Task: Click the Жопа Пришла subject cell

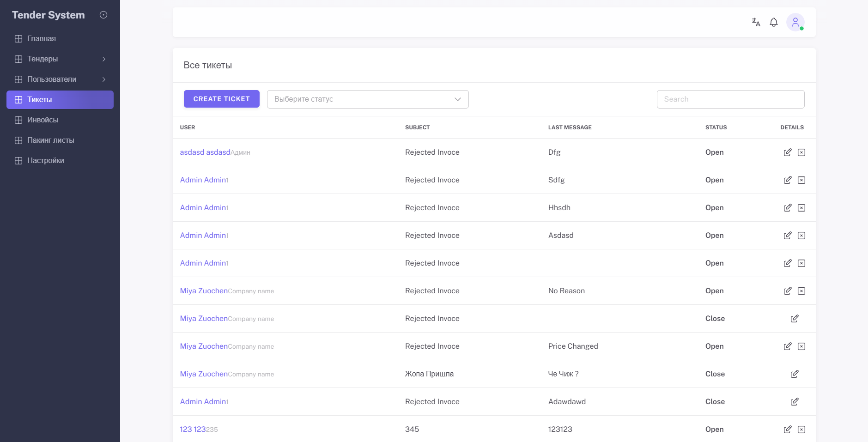Action: [429, 374]
